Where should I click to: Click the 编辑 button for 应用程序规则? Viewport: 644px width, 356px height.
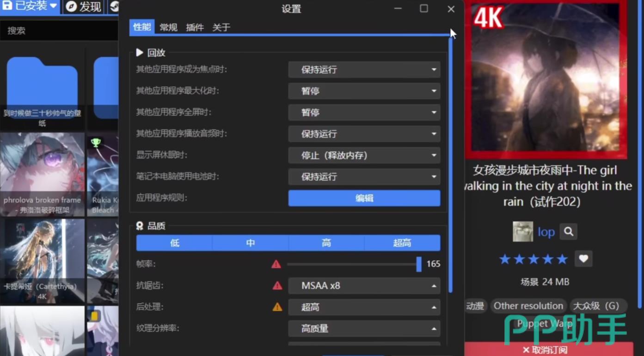(x=364, y=198)
